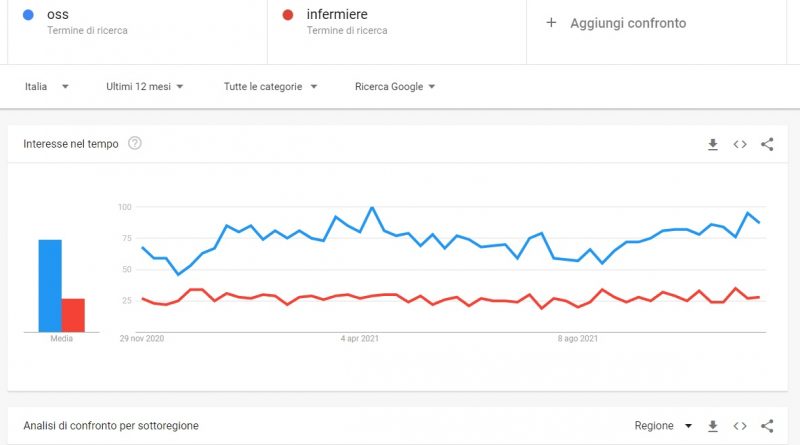Open the Italia country dropdown
The image size is (800, 445).
[x=46, y=87]
